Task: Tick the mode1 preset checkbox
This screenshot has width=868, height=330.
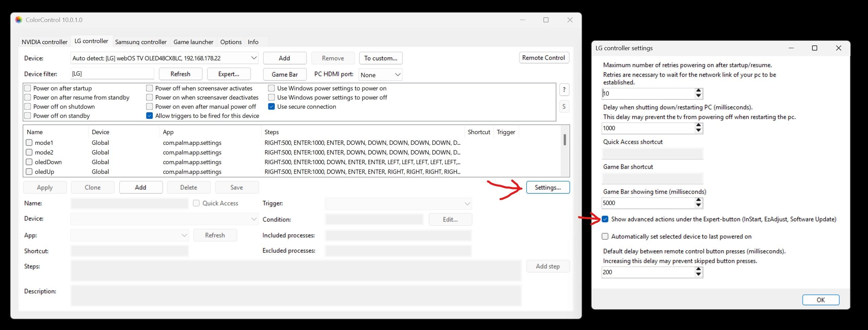Action: [29, 143]
